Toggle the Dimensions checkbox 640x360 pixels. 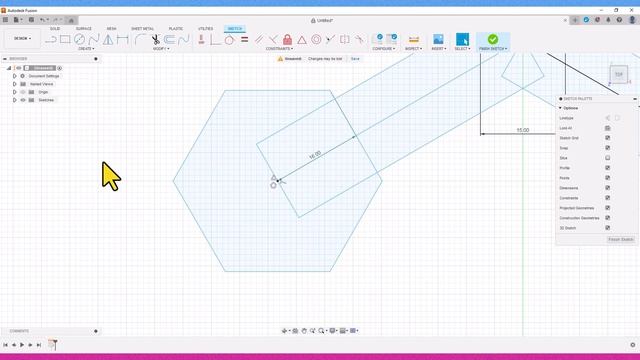click(x=607, y=188)
